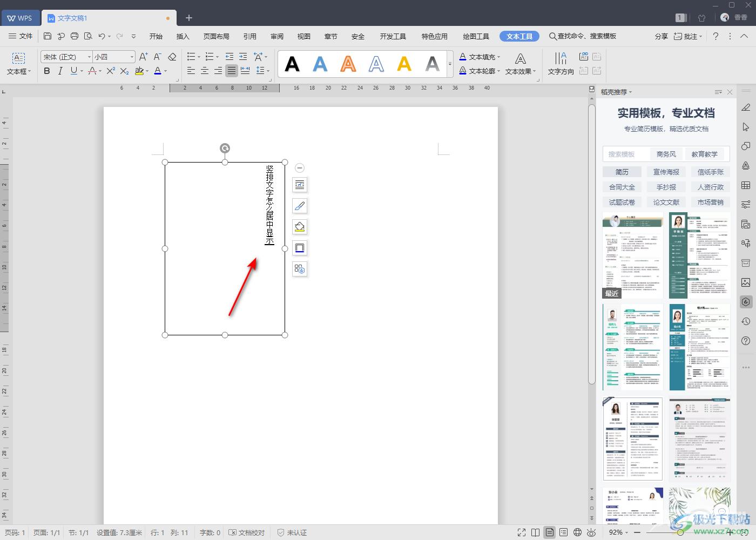Toggle page view mode in the status bar
This screenshot has height=540, width=756.
[549, 532]
